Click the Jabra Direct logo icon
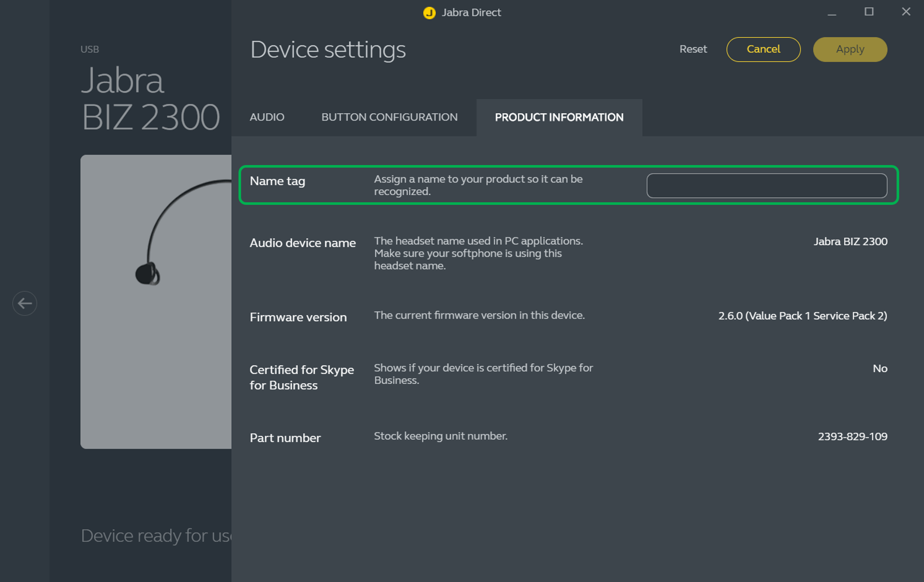 coord(429,13)
